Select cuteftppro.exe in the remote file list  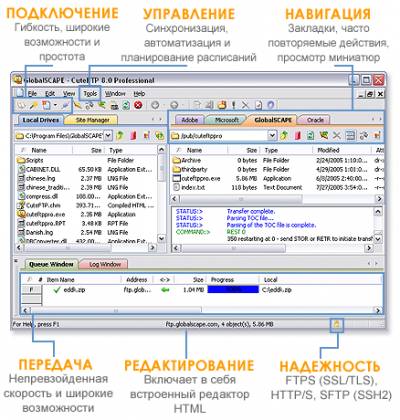pos(201,178)
